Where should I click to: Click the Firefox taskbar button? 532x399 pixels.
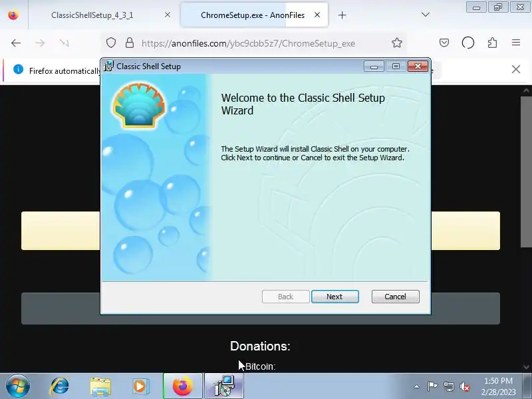pyautogui.click(x=183, y=386)
